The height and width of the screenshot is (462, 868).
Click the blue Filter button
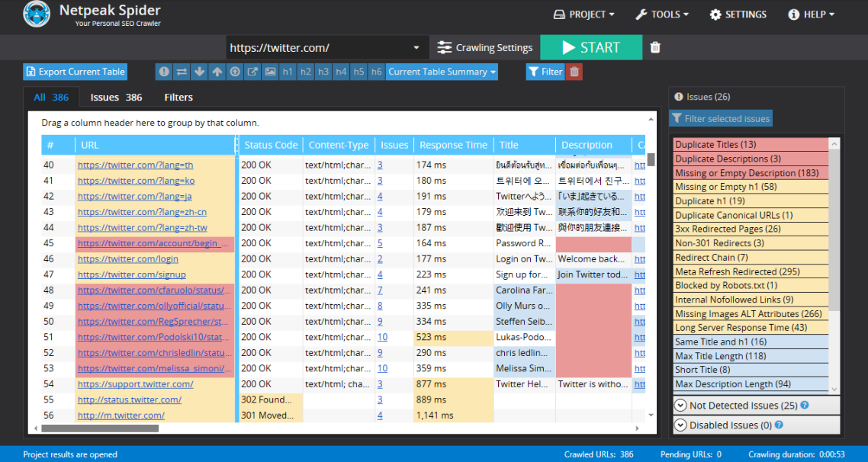[546, 72]
